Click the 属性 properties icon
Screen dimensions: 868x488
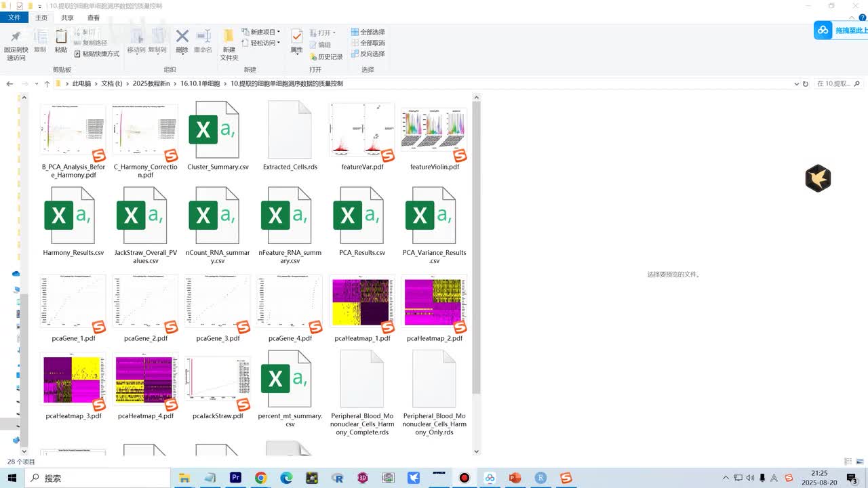296,37
